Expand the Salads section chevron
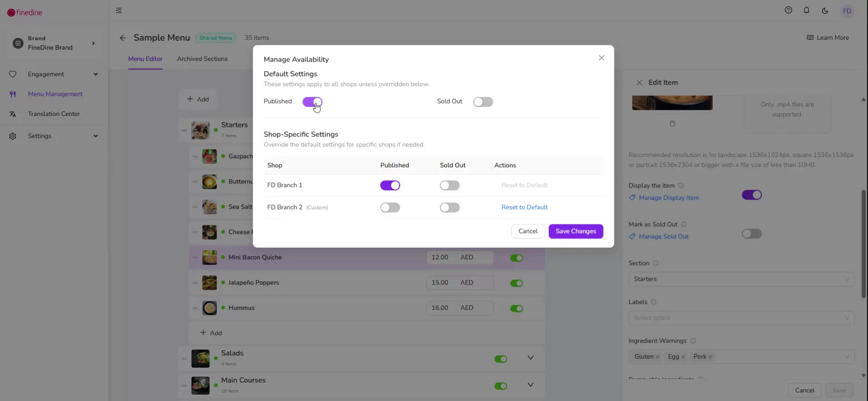Viewport: 868px width, 401px height. coord(531,358)
